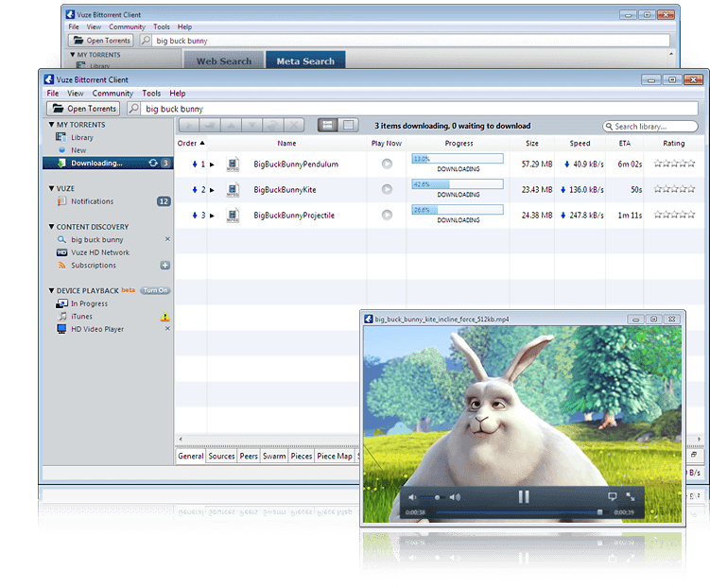Expand the BigBuckBunnyKite row
710x588 pixels.
coord(212,190)
